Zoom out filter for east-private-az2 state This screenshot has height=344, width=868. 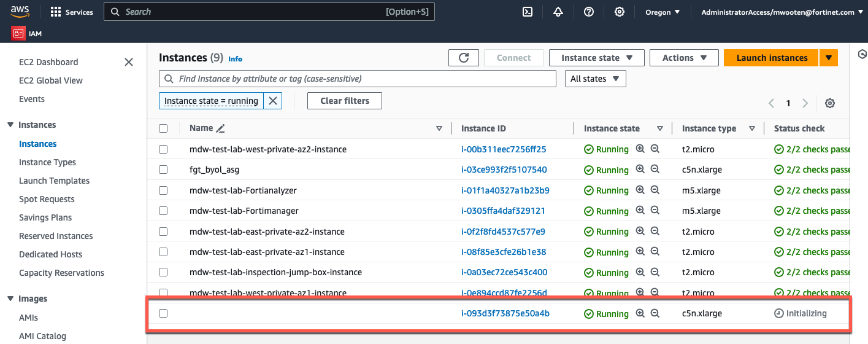click(655, 231)
